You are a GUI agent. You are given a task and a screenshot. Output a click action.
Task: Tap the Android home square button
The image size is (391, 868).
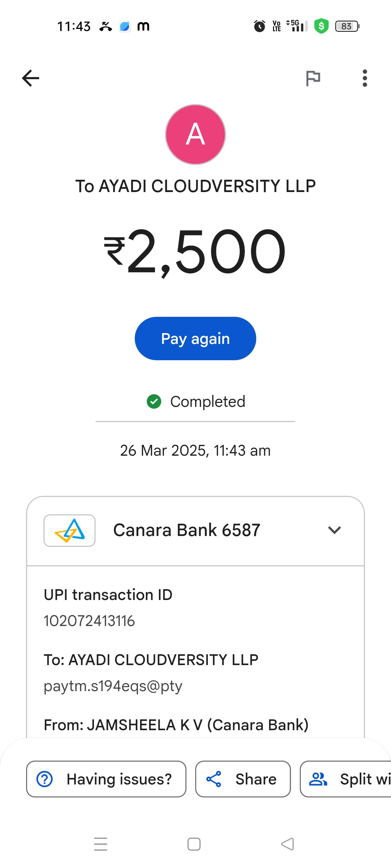click(x=194, y=844)
